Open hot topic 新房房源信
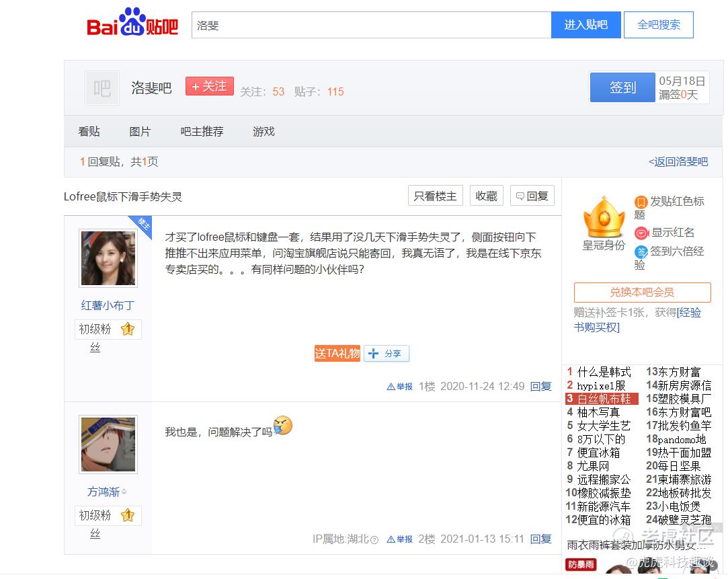 (x=685, y=385)
